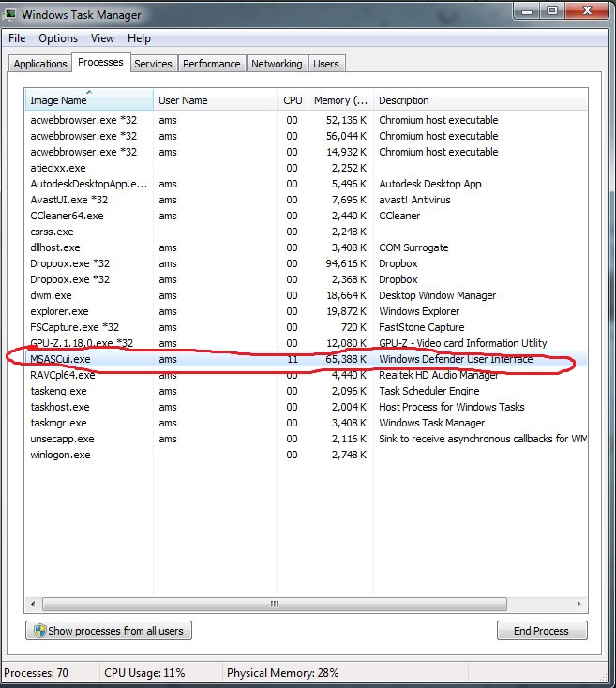
Task: Switch to the Users tab
Action: click(326, 64)
